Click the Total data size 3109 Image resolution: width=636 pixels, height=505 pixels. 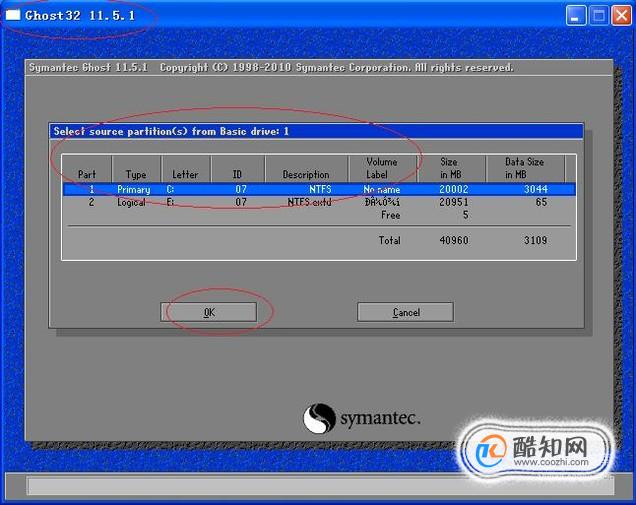[535, 240]
